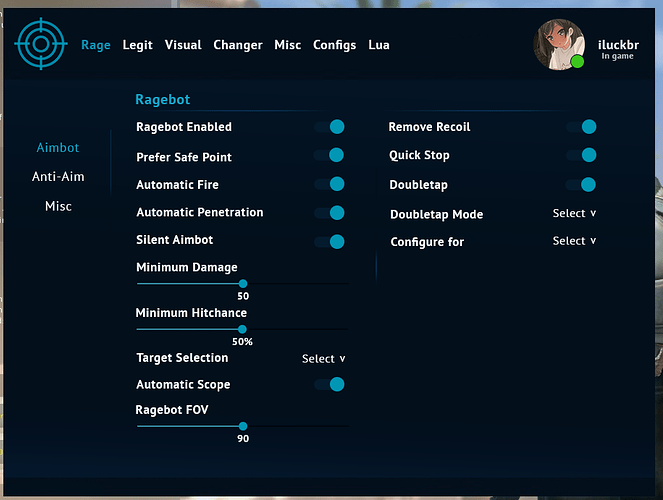Open the Anti-Aim sidebar section
The height and width of the screenshot is (500, 663).
point(58,177)
